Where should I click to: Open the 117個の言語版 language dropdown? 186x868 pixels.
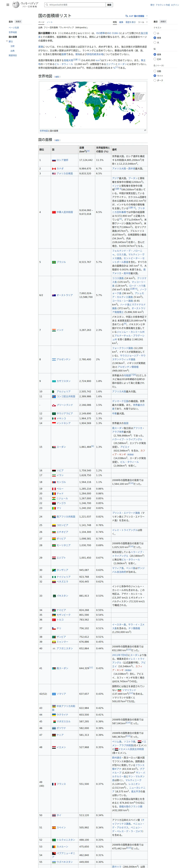(x=136, y=16)
